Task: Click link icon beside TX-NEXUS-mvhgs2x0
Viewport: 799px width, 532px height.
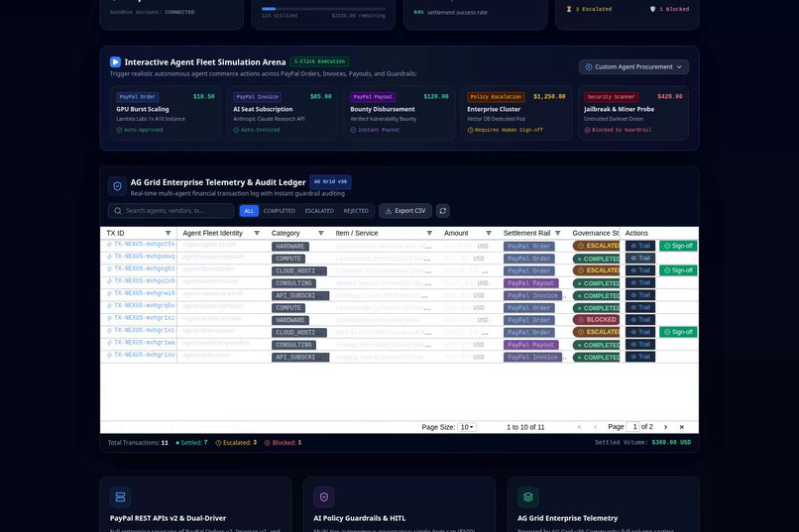Action: [110, 281]
